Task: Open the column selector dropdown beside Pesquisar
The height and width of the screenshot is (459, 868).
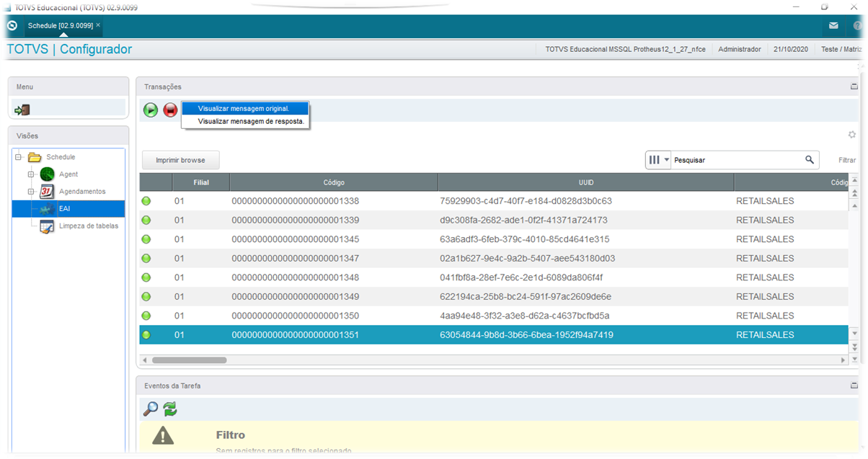Action: pos(658,160)
